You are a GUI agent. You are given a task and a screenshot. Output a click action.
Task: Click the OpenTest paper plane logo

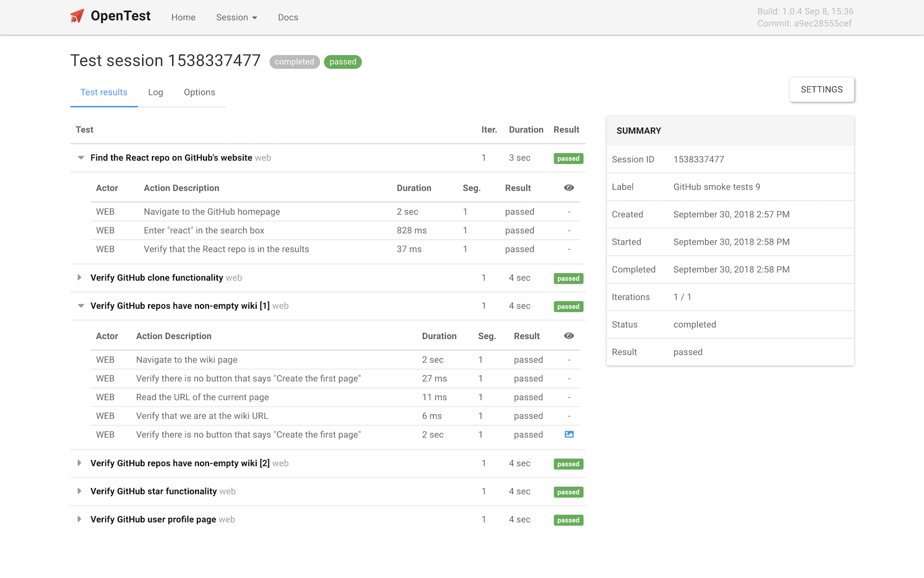point(78,16)
